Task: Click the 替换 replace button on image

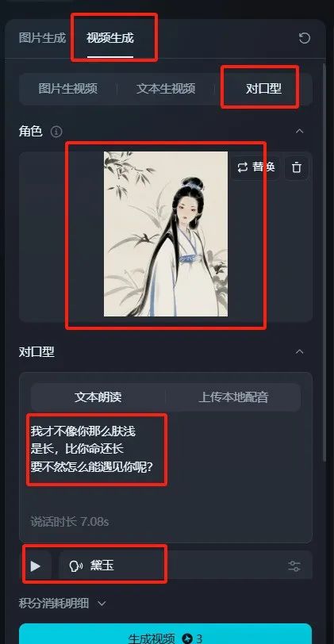Action: pos(255,167)
